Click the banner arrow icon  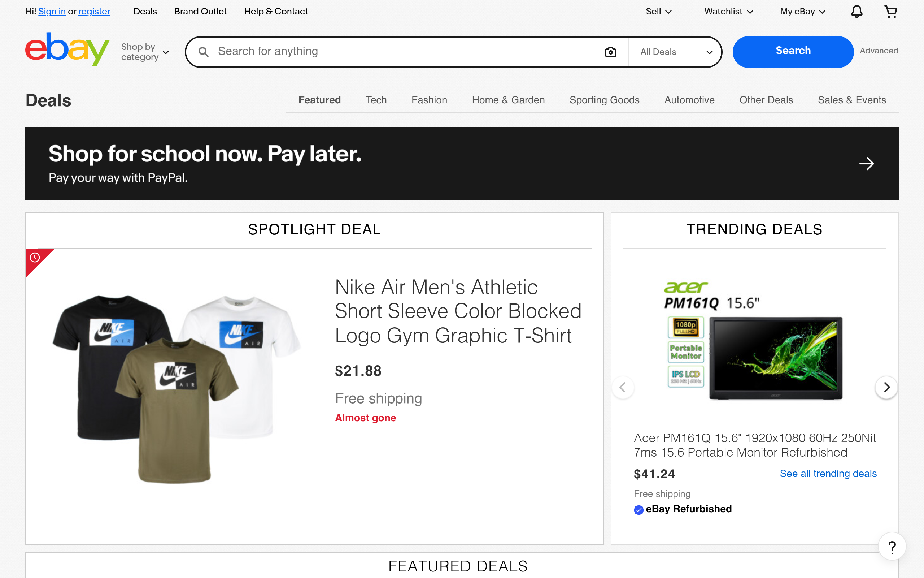(866, 164)
